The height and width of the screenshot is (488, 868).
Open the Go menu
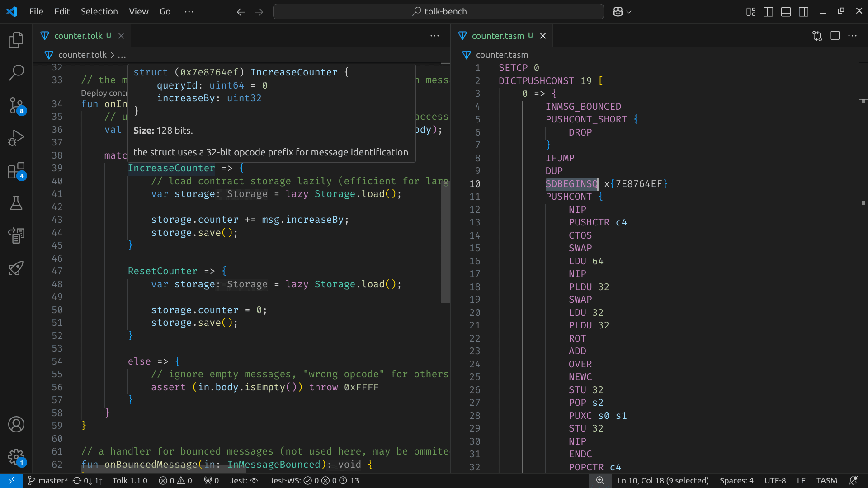point(165,11)
